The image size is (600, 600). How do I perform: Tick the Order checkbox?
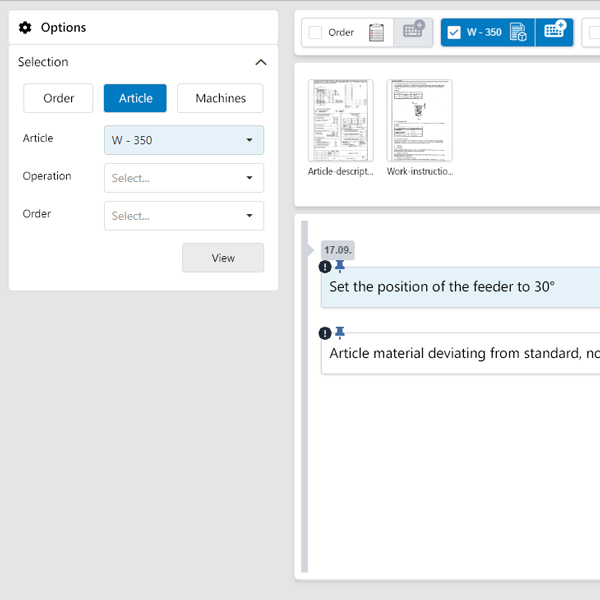click(x=315, y=33)
